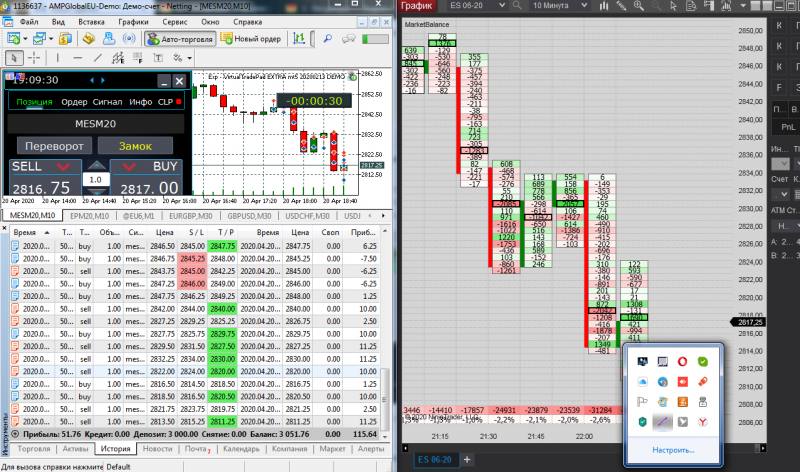This screenshot has height=472, width=800.
Task: Open the profiles icon in MetaTrader toolbar
Action: pyautogui.click(x=39, y=39)
